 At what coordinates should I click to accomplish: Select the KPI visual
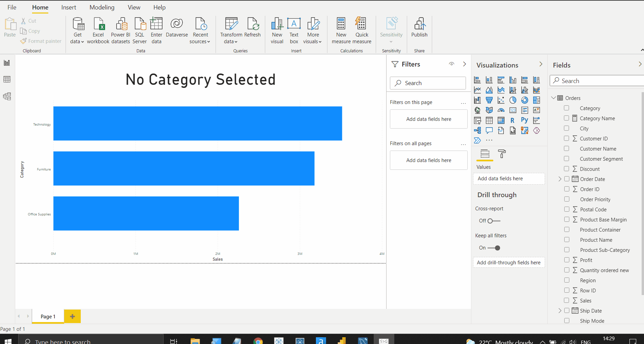click(x=536, y=110)
